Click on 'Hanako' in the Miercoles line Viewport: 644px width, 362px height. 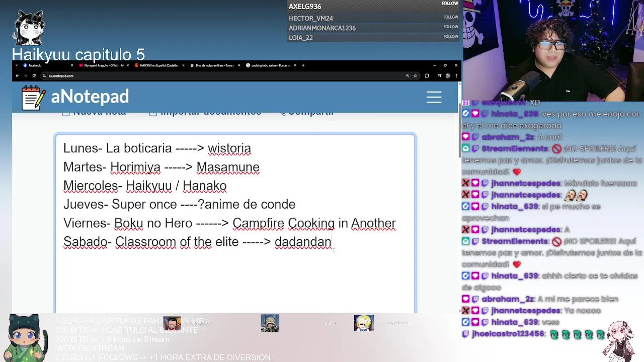pyautogui.click(x=205, y=186)
